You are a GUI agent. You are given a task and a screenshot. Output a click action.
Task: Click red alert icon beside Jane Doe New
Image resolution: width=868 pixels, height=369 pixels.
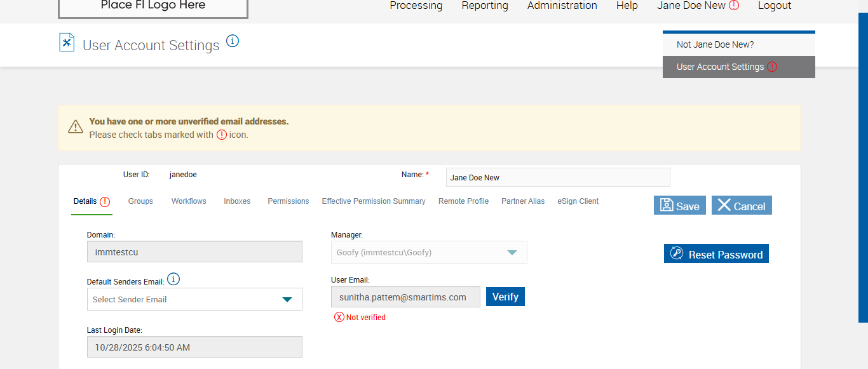click(x=734, y=6)
